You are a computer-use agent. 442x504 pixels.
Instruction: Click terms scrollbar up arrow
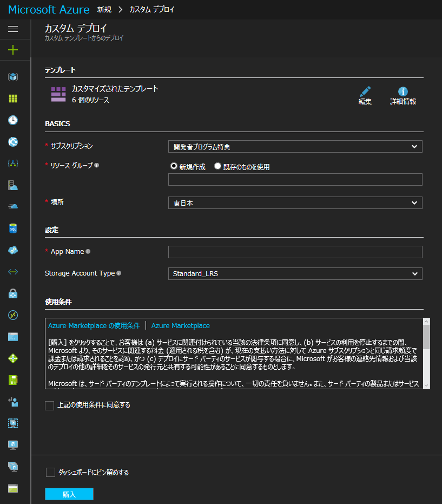click(426, 322)
